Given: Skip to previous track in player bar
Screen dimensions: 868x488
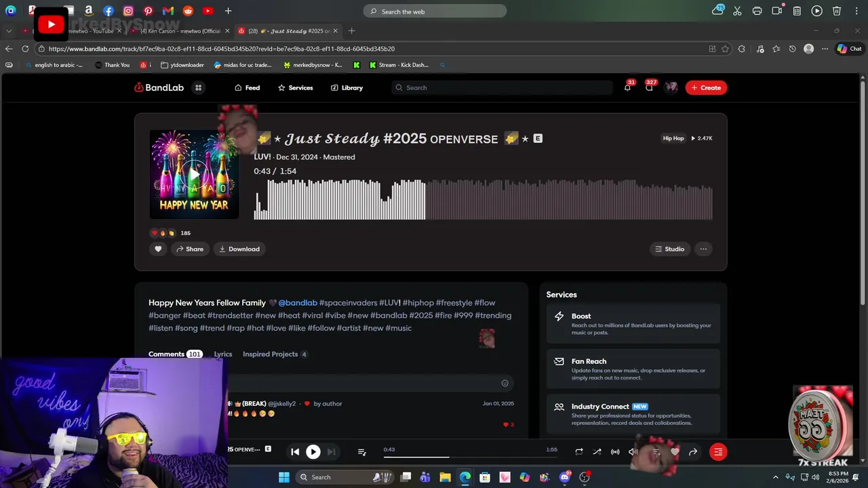Looking at the screenshot, I should 295,452.
